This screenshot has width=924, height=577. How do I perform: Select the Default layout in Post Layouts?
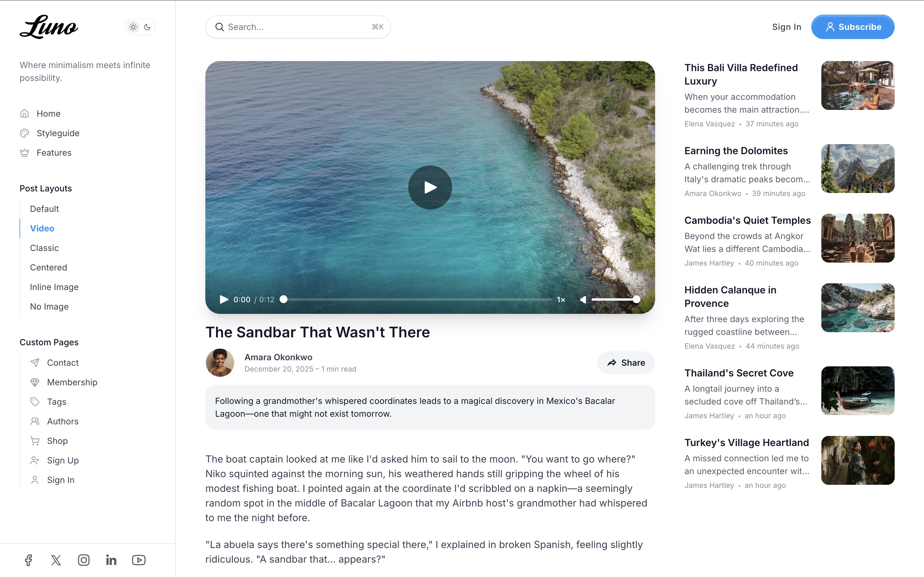tap(44, 209)
